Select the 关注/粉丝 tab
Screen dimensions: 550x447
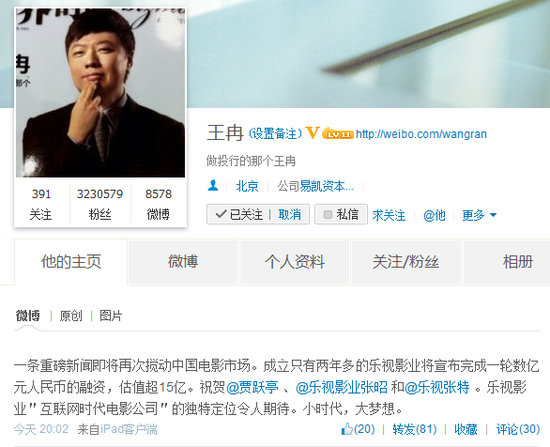[406, 262]
